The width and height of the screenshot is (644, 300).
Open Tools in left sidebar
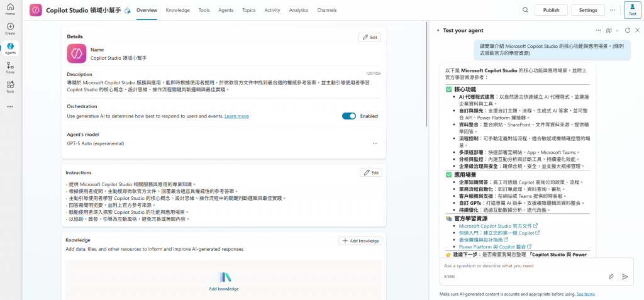click(x=10, y=87)
